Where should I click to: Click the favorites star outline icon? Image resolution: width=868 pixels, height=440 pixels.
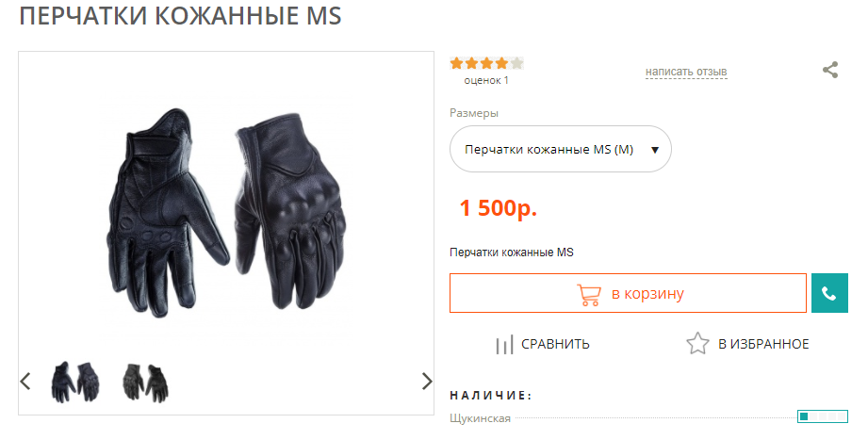[x=697, y=344]
